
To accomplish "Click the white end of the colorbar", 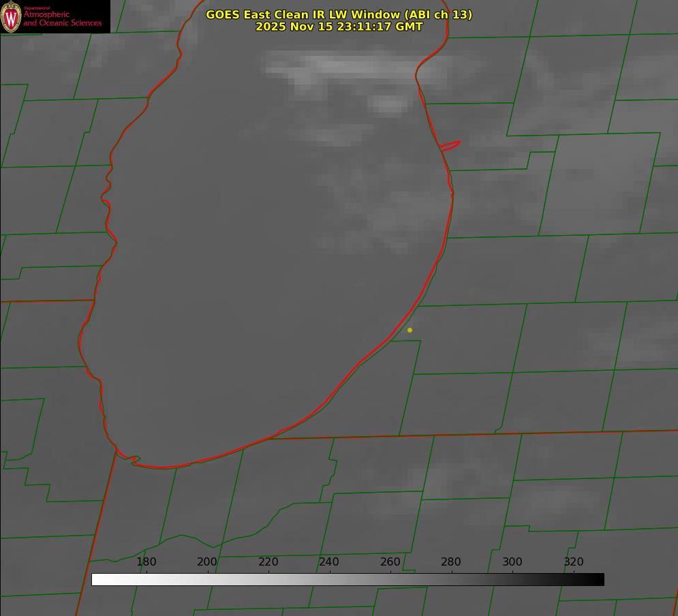I will click(x=97, y=580).
